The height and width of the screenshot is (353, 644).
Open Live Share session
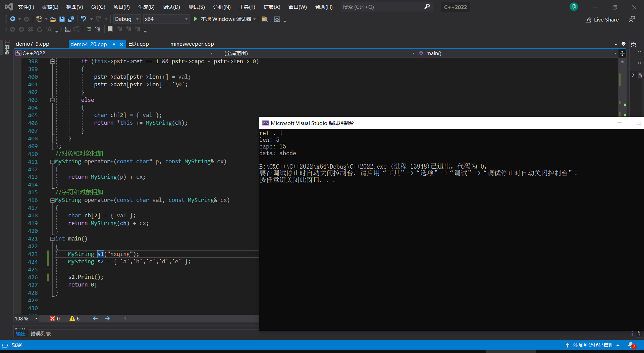click(x=602, y=20)
